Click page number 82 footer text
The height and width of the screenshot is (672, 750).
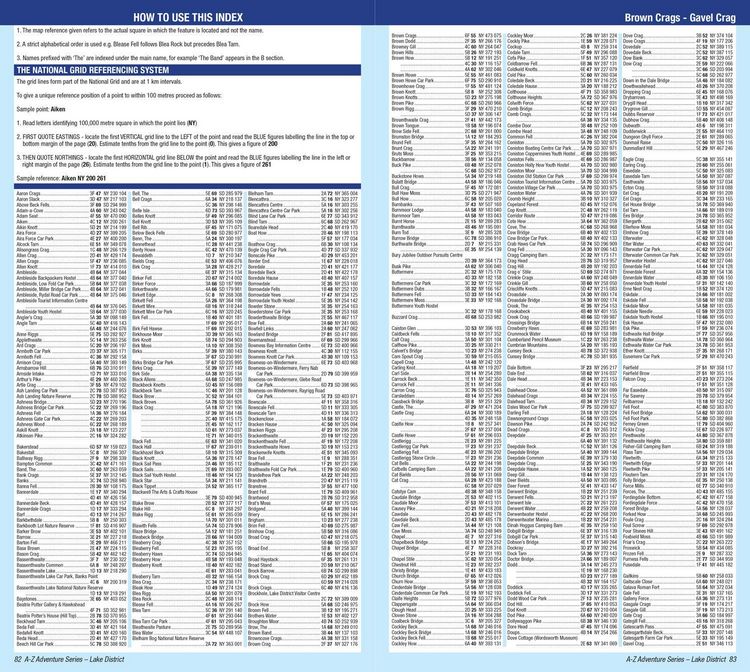coord(69,659)
